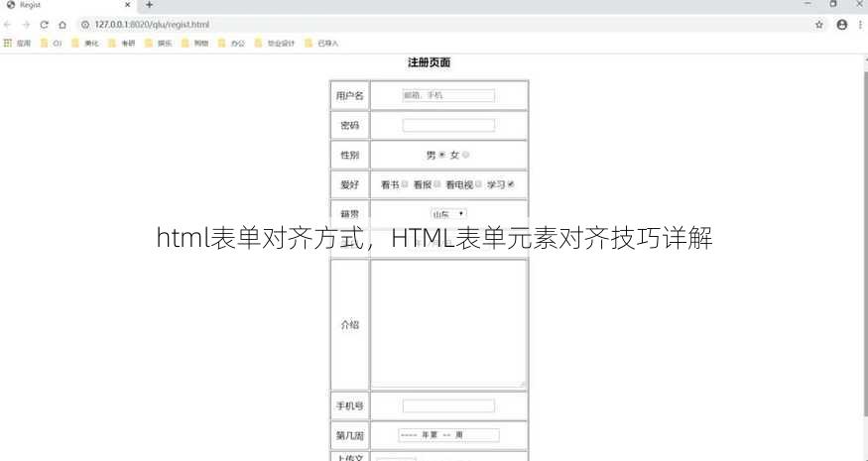The width and height of the screenshot is (868, 461).
Task: Open the 毕业设计 bookmark folder
Action: [x=275, y=44]
